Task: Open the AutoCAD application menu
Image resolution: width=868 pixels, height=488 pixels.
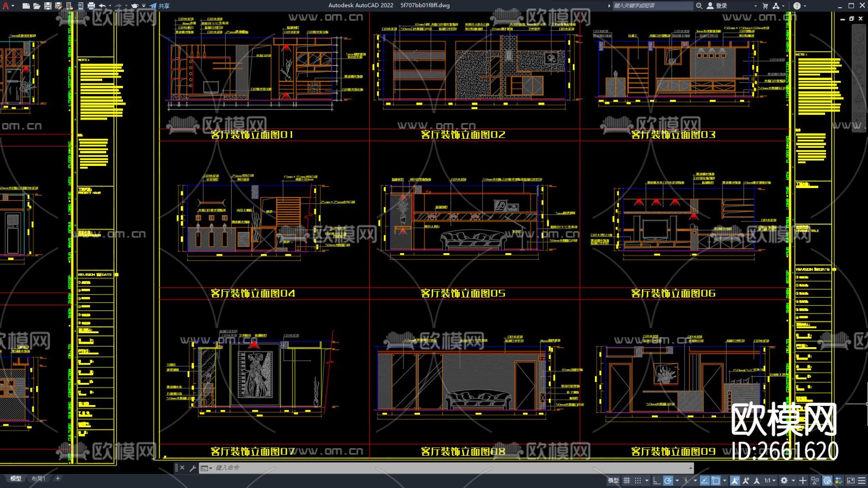Action: tap(6, 6)
